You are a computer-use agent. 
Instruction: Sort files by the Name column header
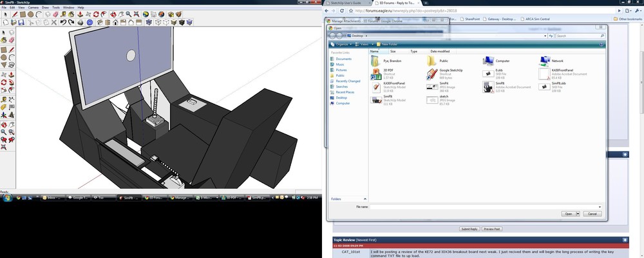379,52
